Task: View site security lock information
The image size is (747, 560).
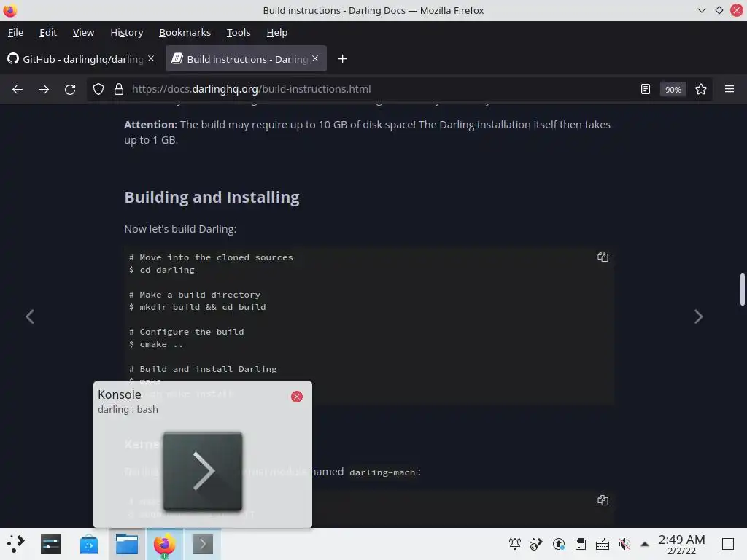Action: [x=119, y=89]
